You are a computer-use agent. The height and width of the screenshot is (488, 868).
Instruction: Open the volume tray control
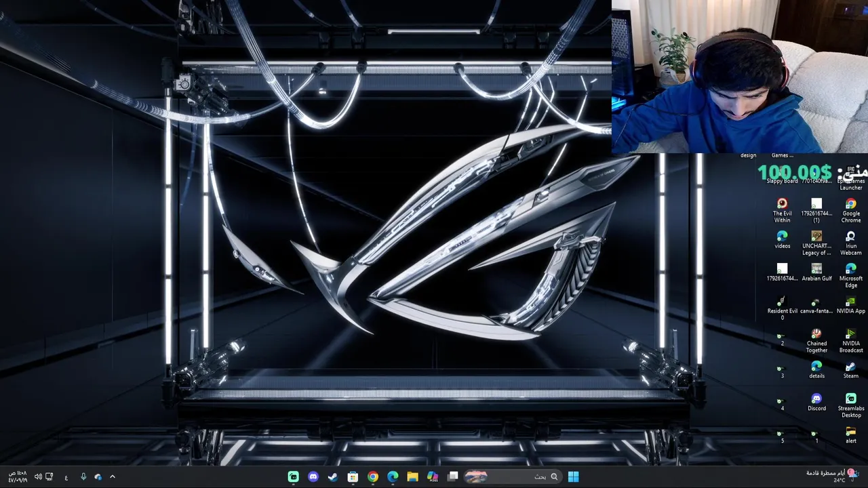tap(38, 477)
